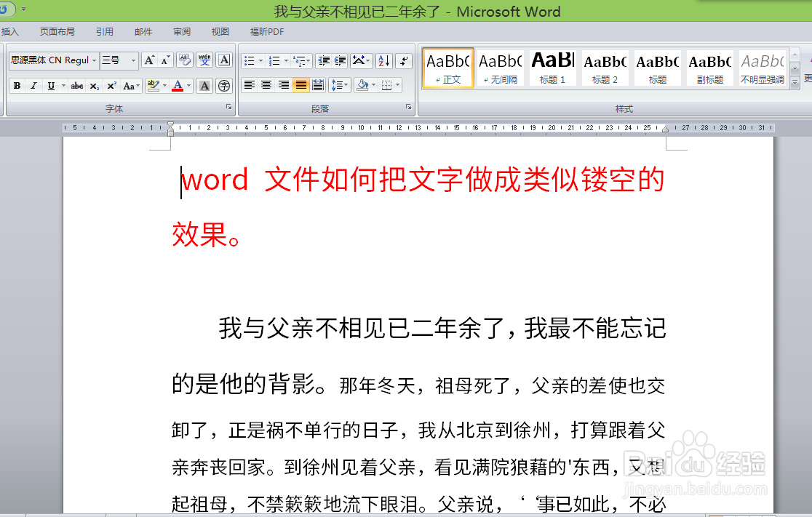Apply the 无间隔 style
This screenshot has width=812, height=517.
[501, 68]
